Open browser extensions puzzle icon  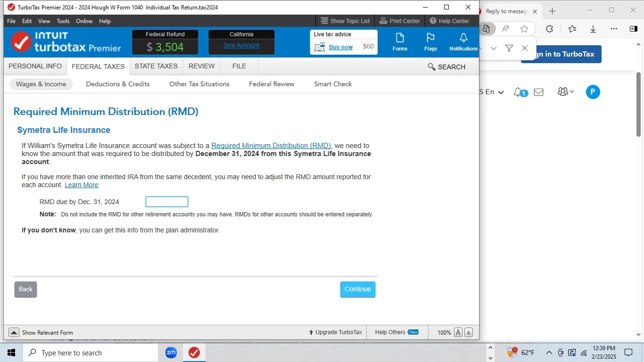point(549,29)
